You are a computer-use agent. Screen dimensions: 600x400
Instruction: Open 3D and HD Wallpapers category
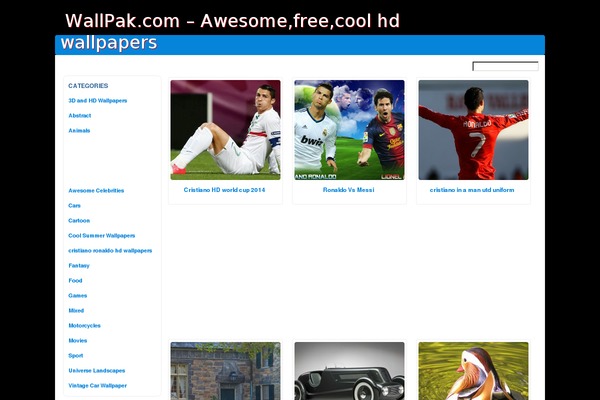(98, 101)
